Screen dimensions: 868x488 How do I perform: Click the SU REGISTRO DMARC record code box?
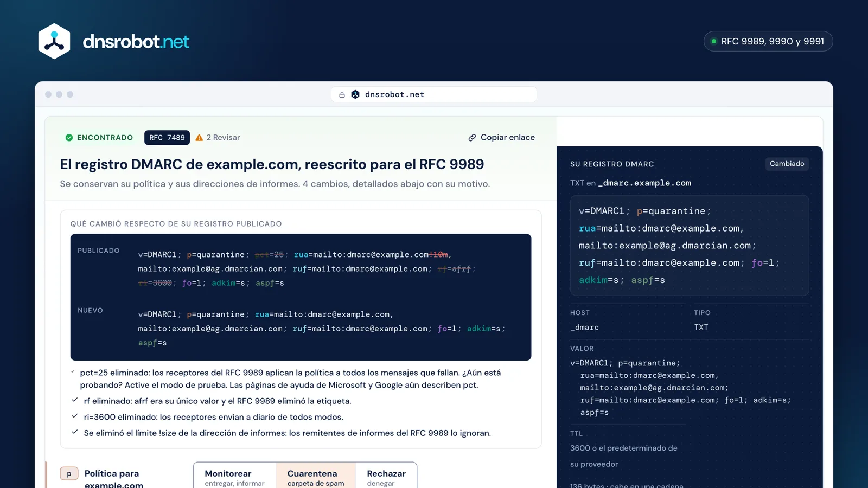point(690,245)
